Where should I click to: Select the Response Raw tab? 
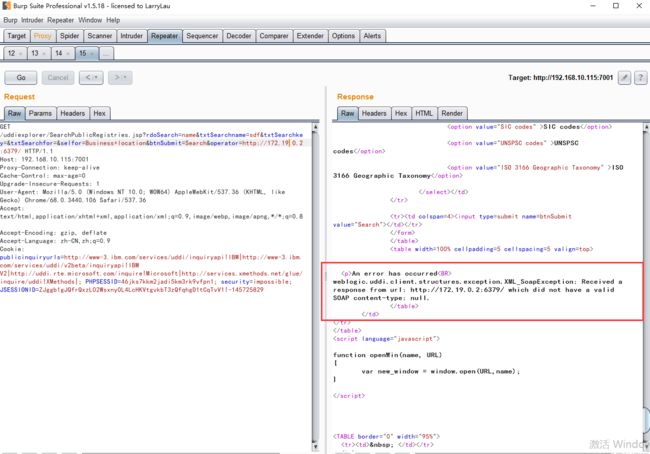tap(347, 113)
